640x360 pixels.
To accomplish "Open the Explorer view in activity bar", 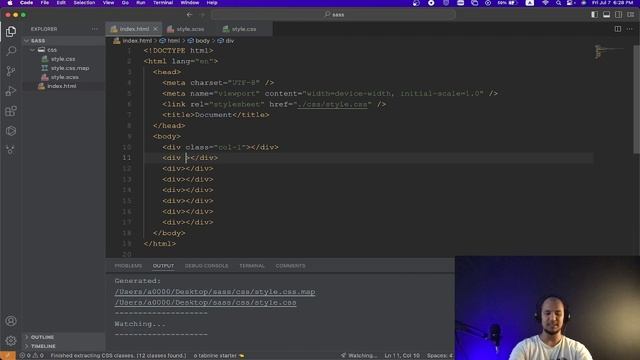I will point(11,31).
